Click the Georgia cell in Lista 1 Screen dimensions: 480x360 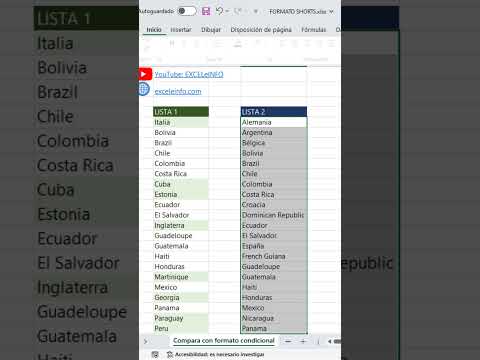(181, 297)
